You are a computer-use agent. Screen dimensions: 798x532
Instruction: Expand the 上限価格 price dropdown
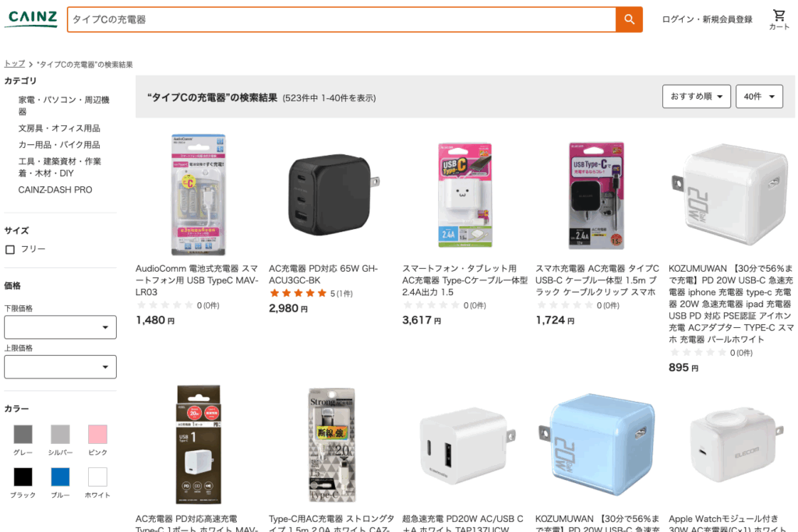click(x=60, y=367)
